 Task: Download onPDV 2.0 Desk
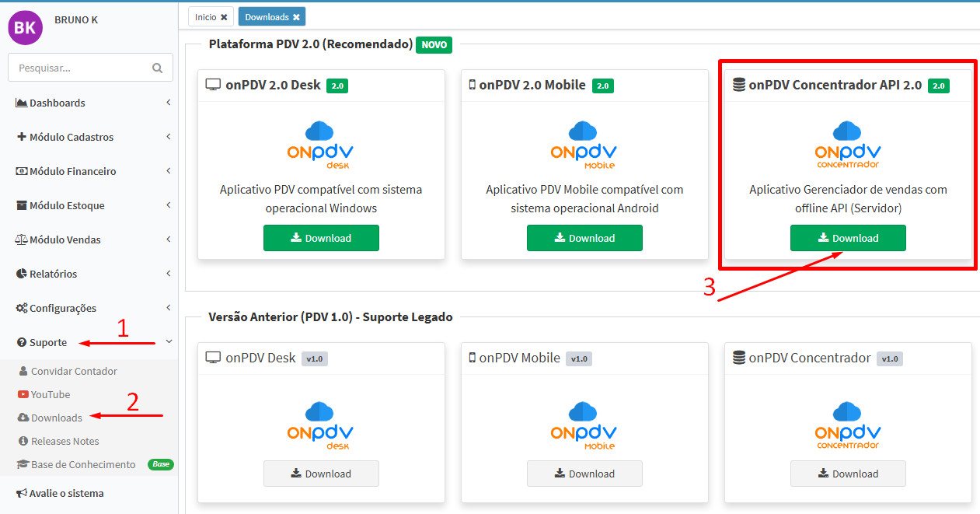[x=321, y=238]
